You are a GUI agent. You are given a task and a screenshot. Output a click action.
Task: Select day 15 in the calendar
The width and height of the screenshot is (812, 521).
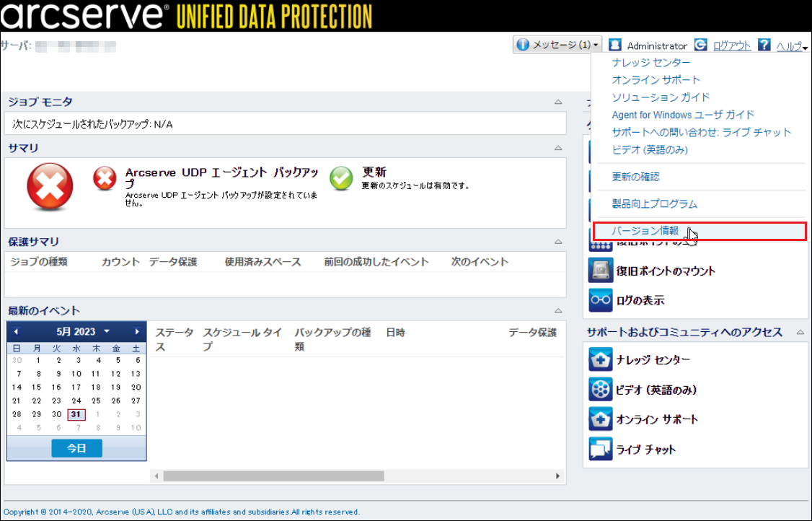click(x=36, y=388)
